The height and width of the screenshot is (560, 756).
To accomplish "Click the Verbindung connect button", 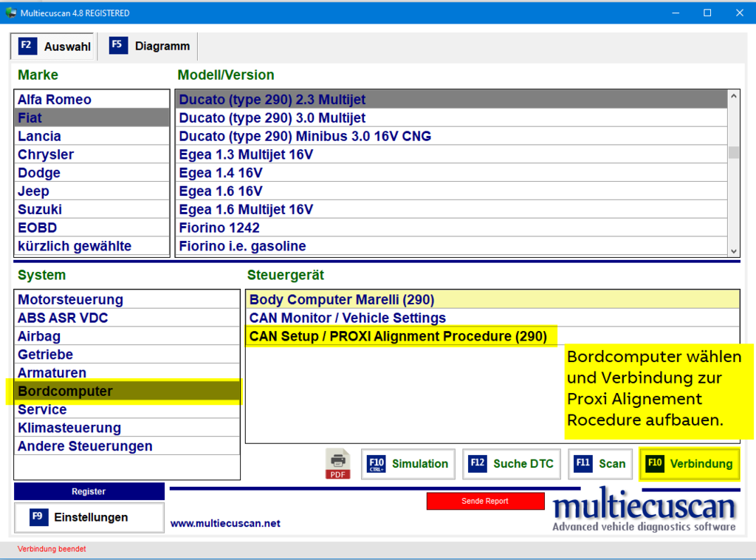I will (x=690, y=464).
